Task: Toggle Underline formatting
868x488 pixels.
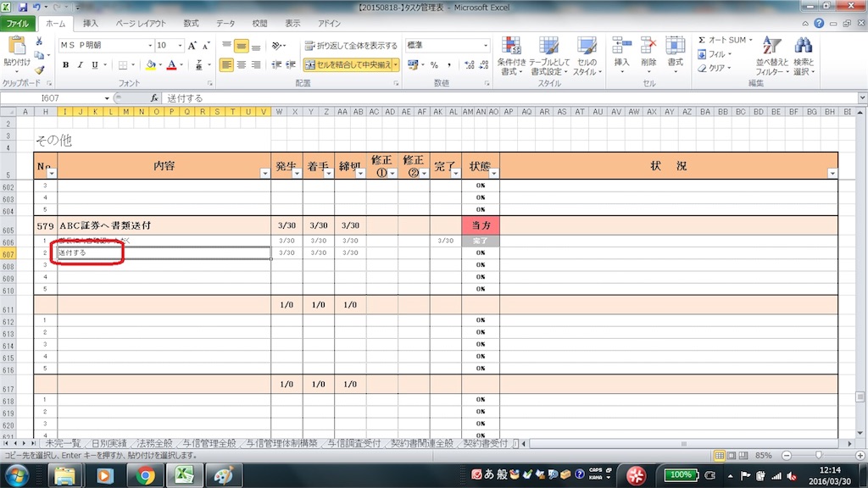Action: tap(95, 64)
